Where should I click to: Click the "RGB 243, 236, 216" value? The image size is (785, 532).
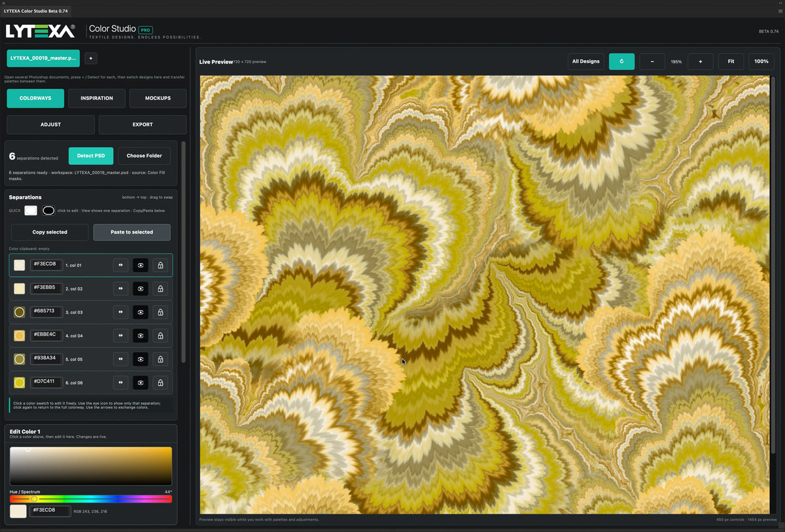coord(90,511)
